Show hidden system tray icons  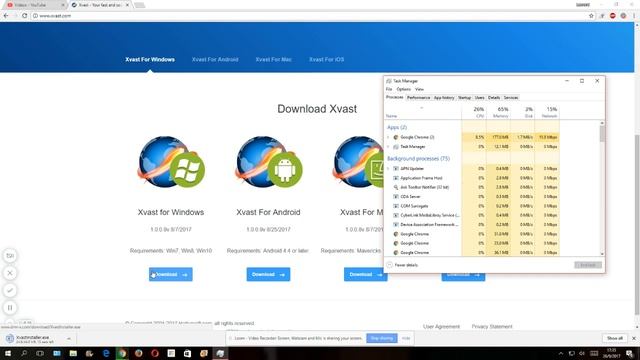pos(561,353)
